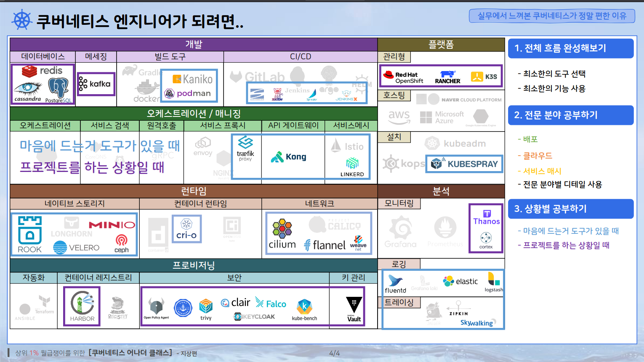Click the cri-o logo

coord(186,229)
